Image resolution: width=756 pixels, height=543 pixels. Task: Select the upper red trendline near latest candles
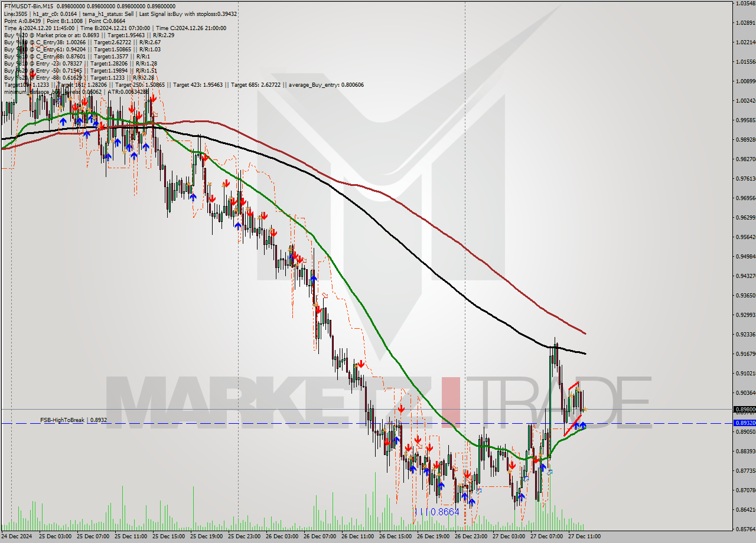pos(573,387)
